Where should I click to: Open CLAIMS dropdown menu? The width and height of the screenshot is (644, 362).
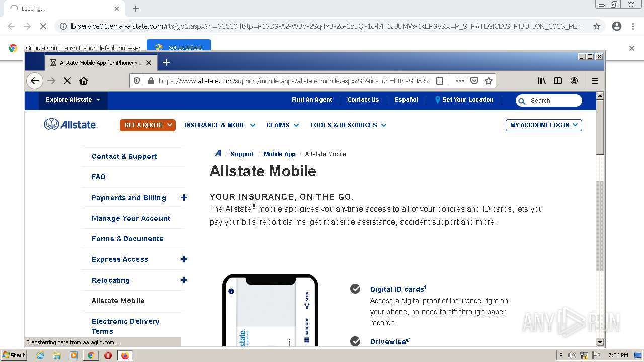click(x=282, y=125)
